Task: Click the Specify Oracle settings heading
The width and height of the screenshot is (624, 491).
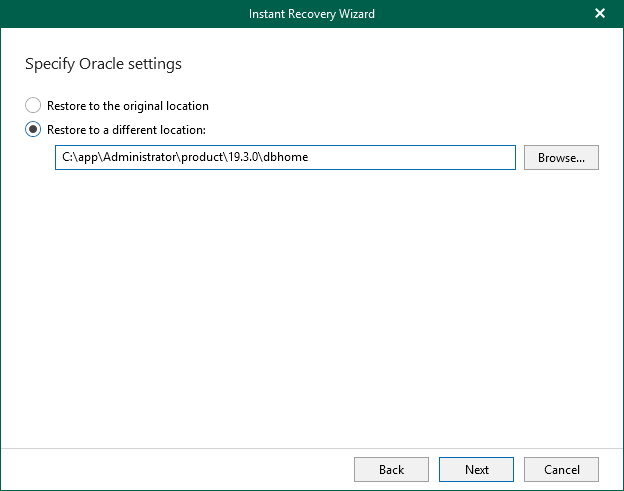Action: [103, 64]
